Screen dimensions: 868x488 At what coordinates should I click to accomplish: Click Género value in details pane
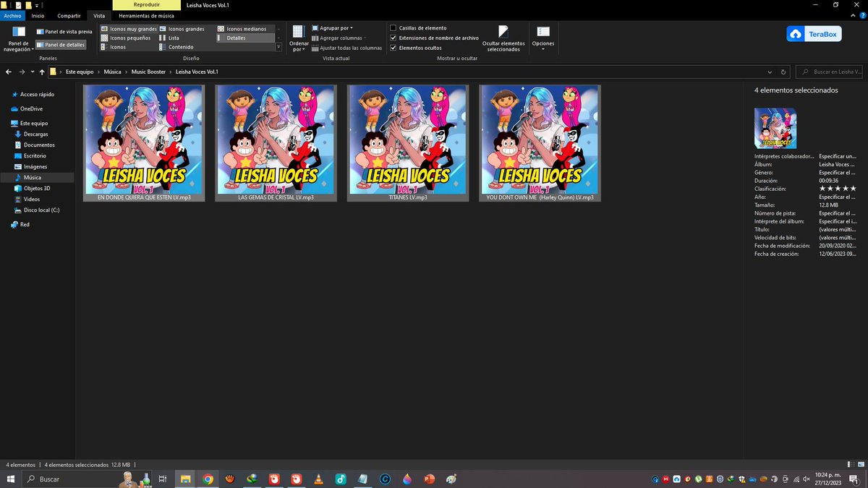[x=838, y=173]
